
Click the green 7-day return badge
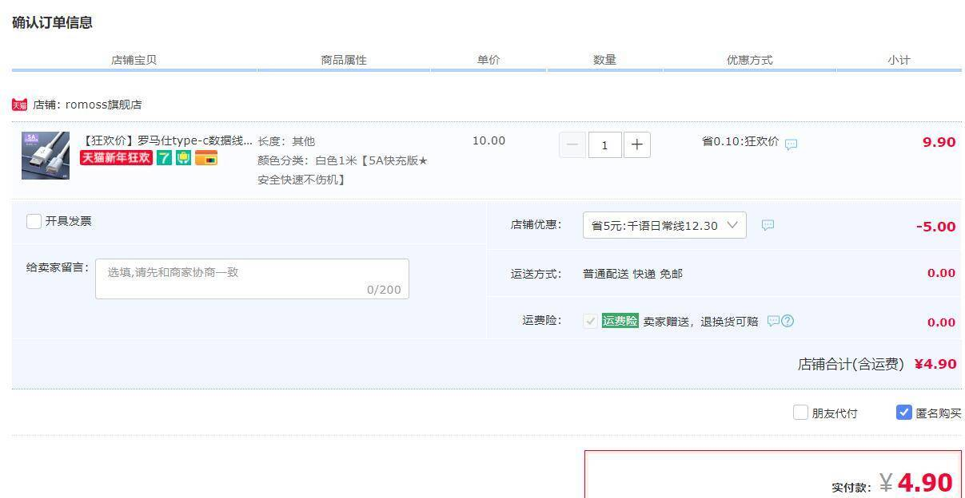click(x=163, y=158)
